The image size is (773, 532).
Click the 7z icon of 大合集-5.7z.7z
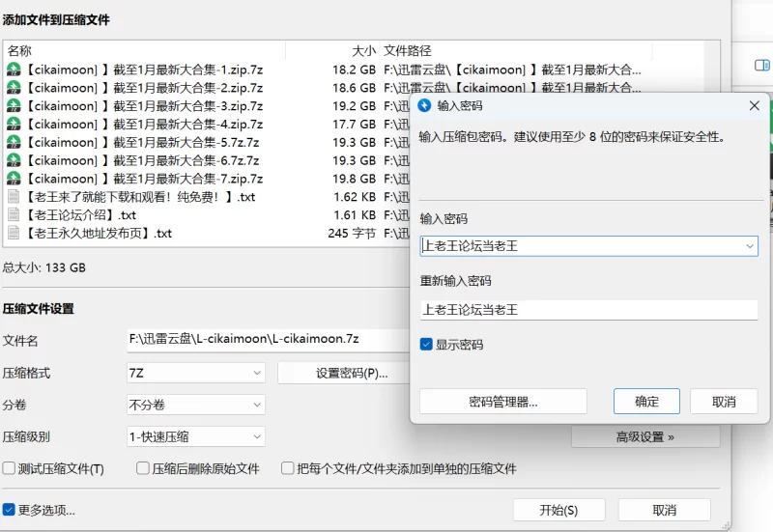[x=14, y=142]
